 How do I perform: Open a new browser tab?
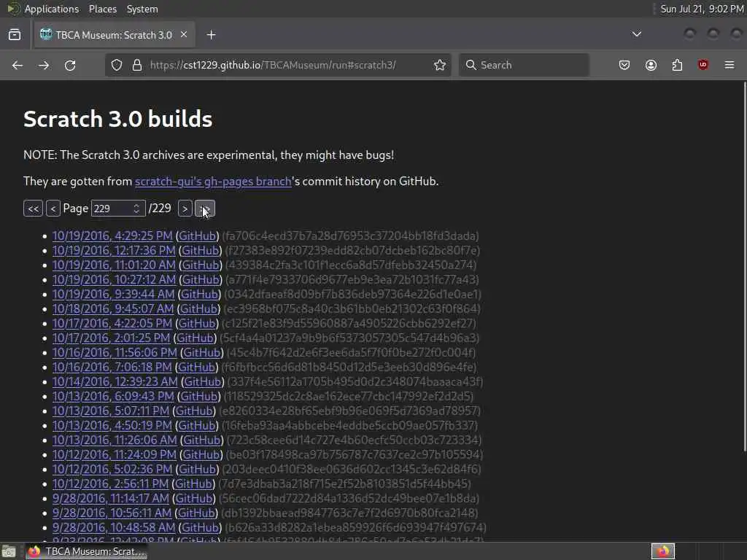click(x=211, y=35)
